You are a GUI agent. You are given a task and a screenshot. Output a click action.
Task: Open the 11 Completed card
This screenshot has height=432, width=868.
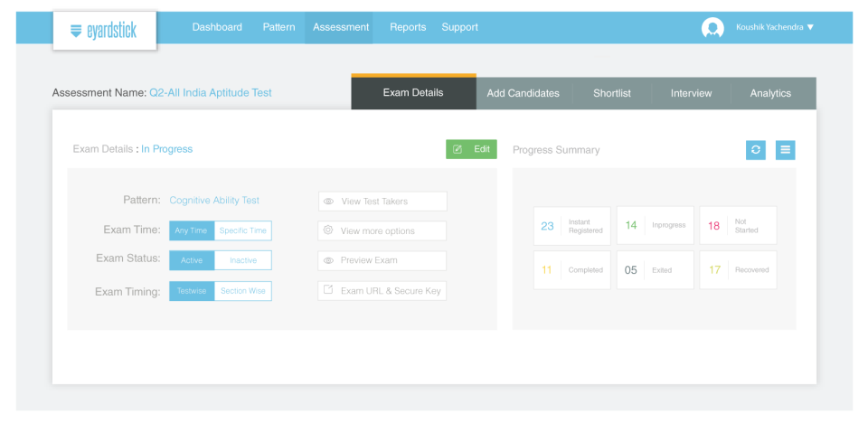571,270
